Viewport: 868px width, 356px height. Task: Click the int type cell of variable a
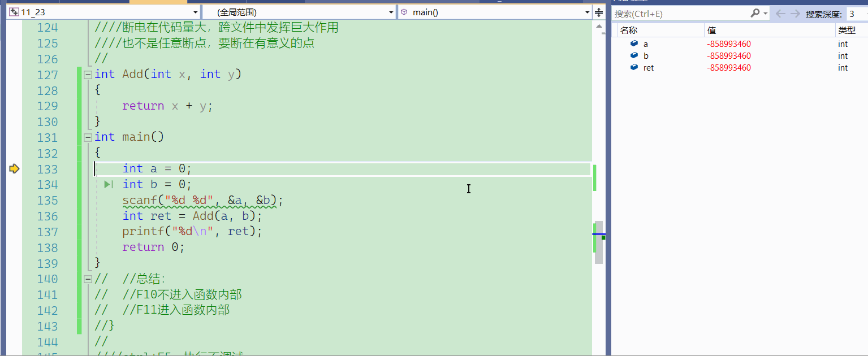click(x=843, y=44)
